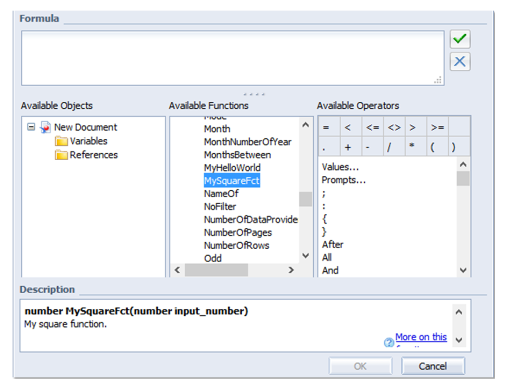Choose the Prompts... operator entry
The height and width of the screenshot is (384, 510).
click(344, 180)
